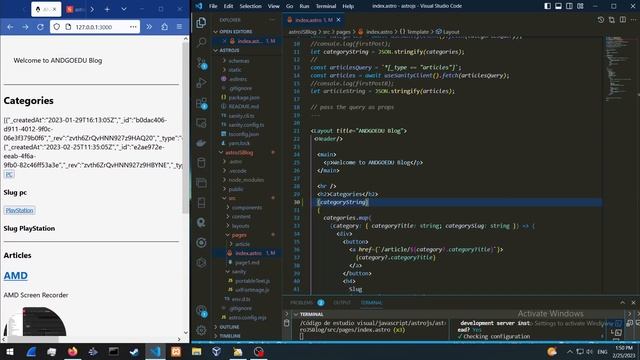640x360 pixels.
Task: Open editor More Actions ellipsis
Action: [x=634, y=20]
